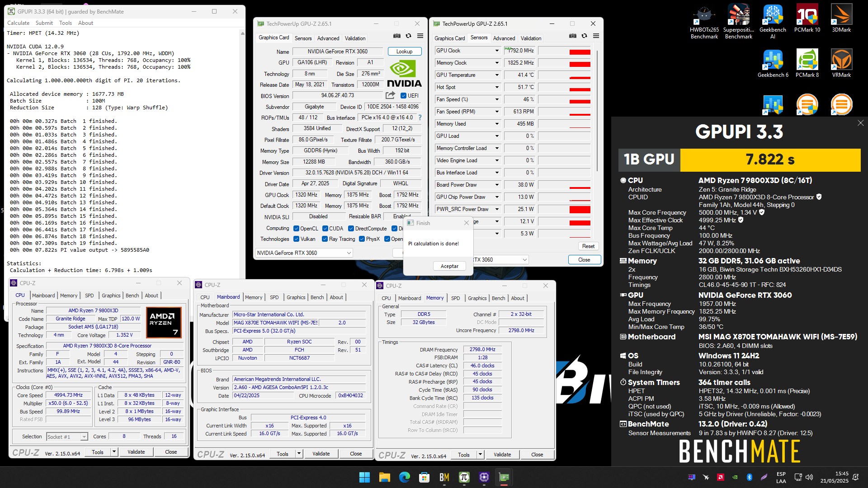Open the GPU Temperature sensor dropdown
The height and width of the screenshot is (488, 868).
tap(497, 75)
